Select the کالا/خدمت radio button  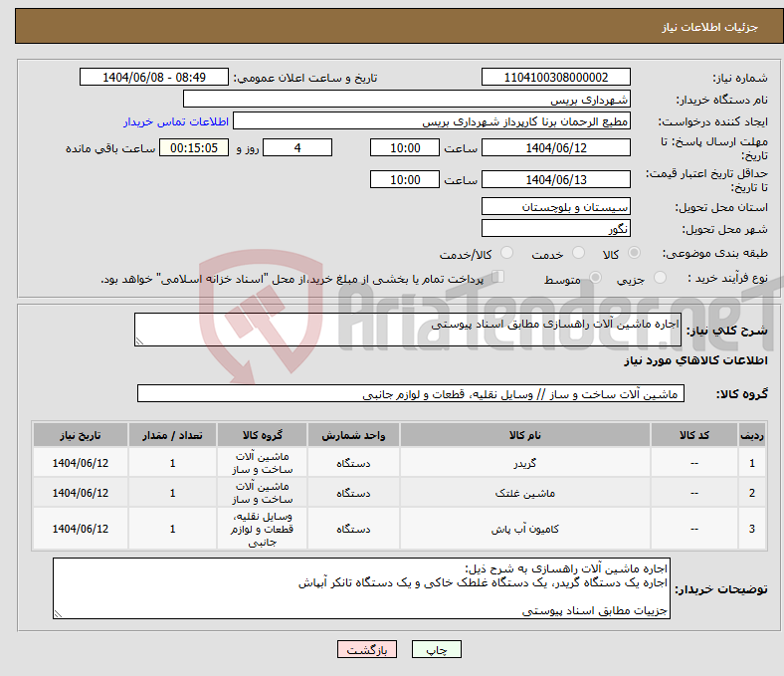pos(507,253)
